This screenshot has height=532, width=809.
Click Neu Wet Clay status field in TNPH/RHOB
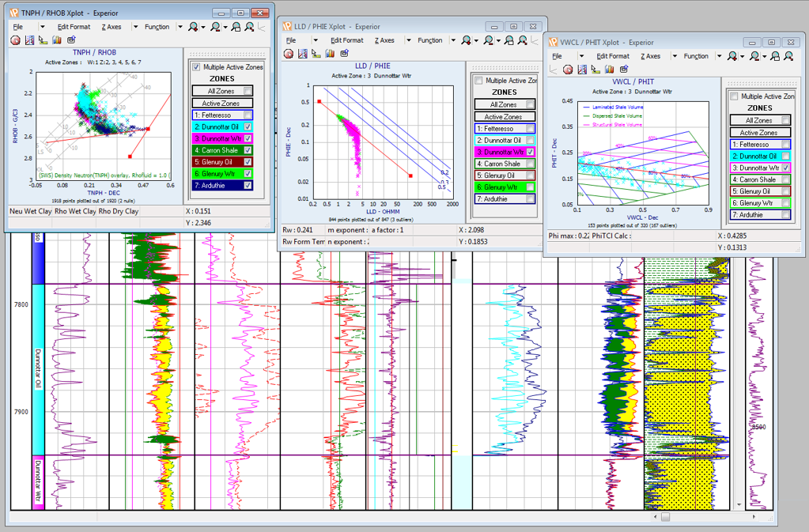tap(31, 211)
